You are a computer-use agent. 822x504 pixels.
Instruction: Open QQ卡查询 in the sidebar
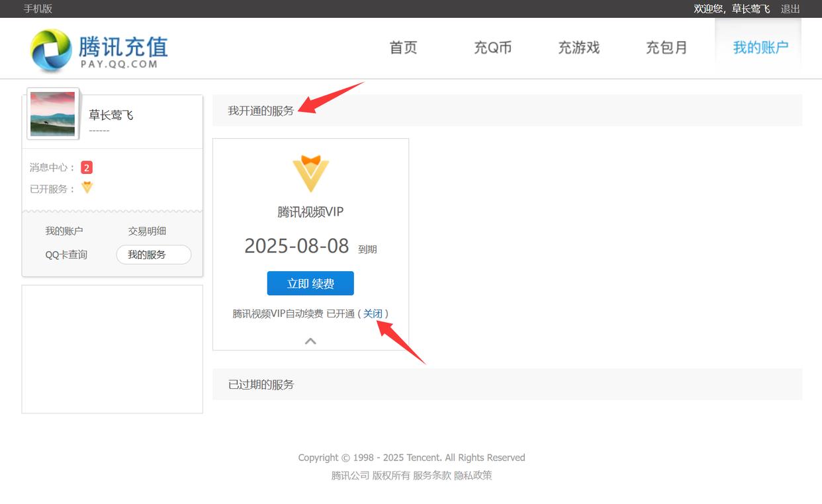tap(66, 255)
